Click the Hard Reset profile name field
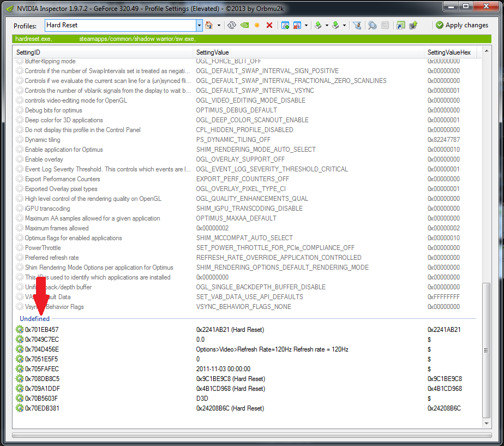 click(x=121, y=25)
